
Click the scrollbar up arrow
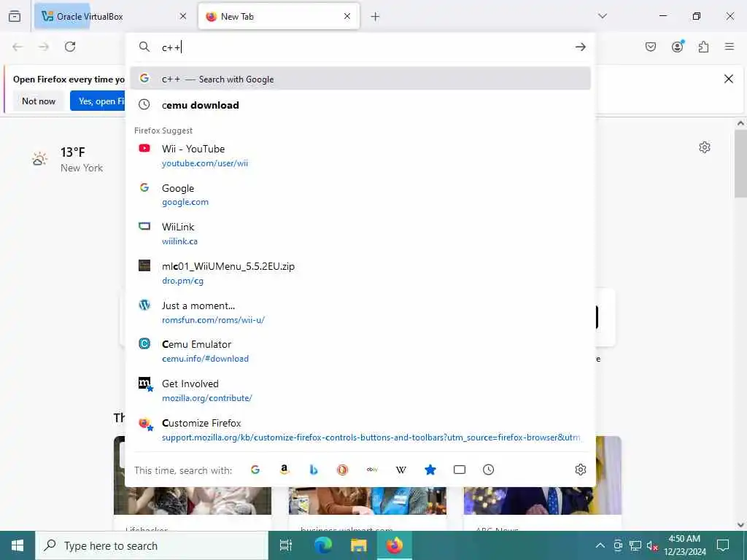point(740,122)
